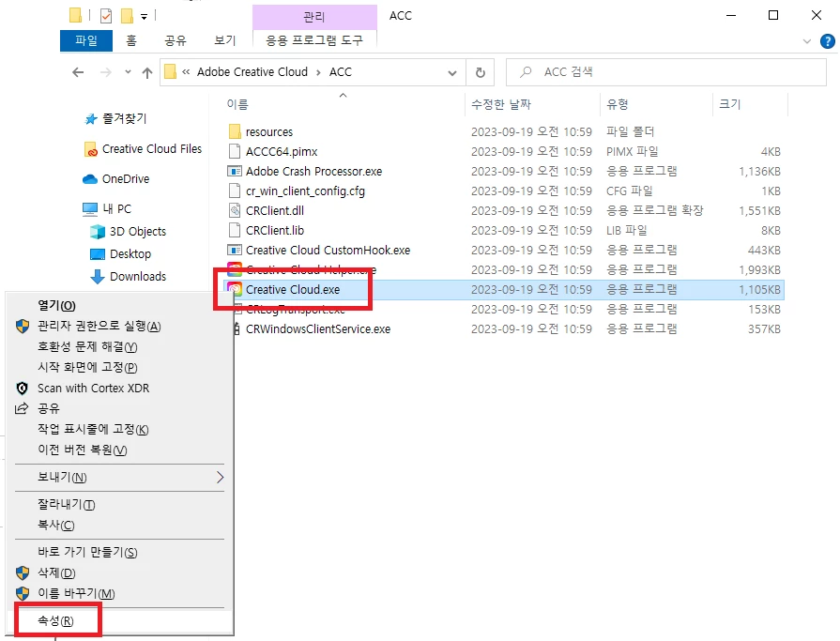Switch to the 공유 ribbon tab
This screenshot has width=840, height=641.
(x=176, y=40)
